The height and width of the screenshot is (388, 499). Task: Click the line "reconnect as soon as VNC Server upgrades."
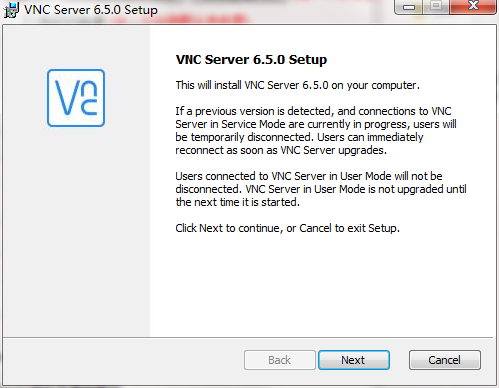coord(281,150)
